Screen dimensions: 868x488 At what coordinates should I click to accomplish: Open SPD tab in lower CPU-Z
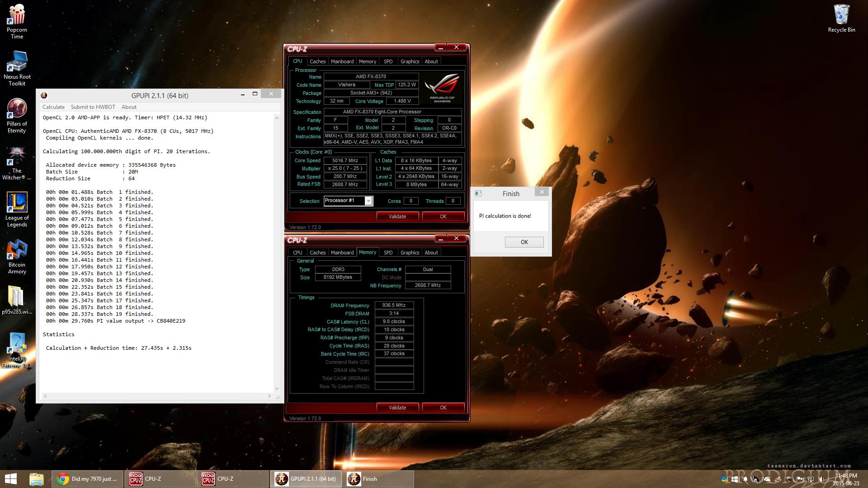click(x=388, y=253)
